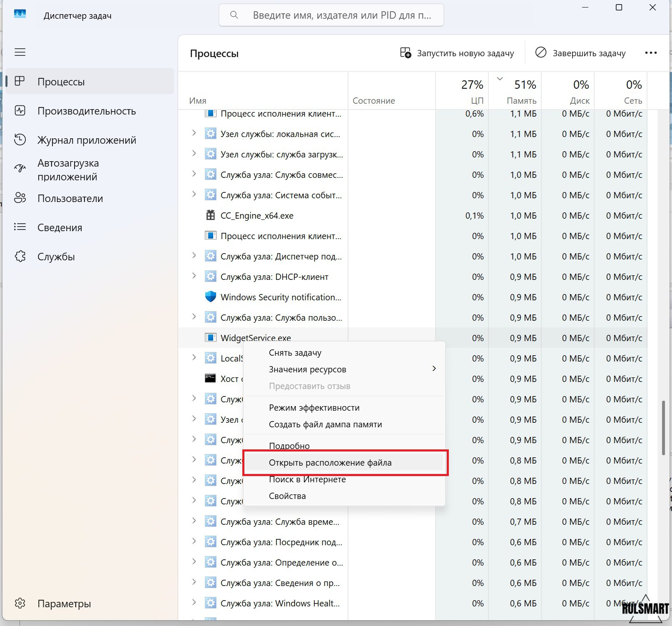This screenshot has width=672, height=626.
Task: Open the three-dots more options menu
Action: pos(651,53)
